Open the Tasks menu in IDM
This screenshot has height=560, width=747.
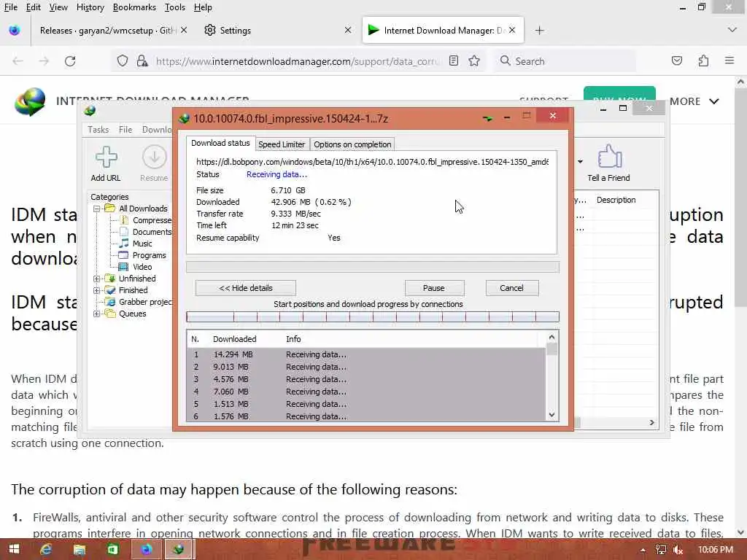pyautogui.click(x=98, y=130)
